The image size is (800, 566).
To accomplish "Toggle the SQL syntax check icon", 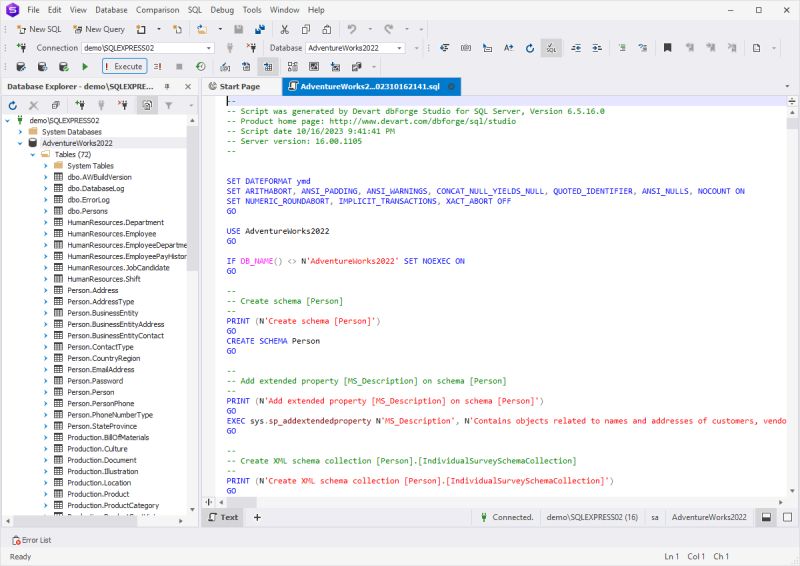I will [552, 47].
